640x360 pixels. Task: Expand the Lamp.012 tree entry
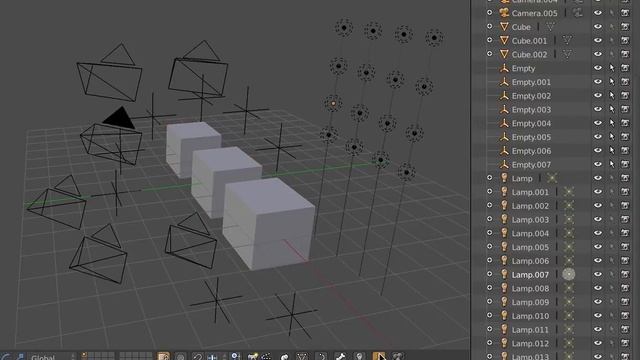tap(489, 343)
